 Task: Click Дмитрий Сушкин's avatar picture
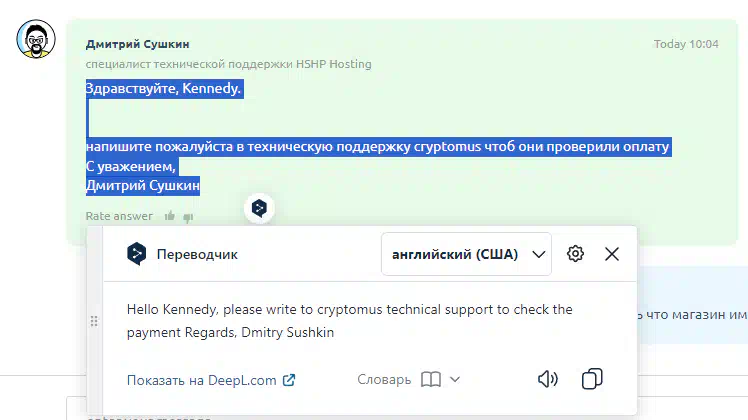point(36,40)
